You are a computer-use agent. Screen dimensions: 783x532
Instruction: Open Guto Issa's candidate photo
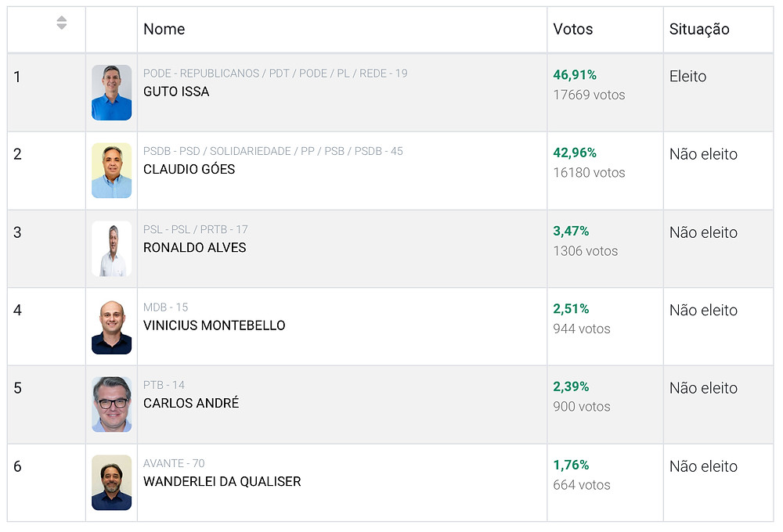[x=111, y=92]
